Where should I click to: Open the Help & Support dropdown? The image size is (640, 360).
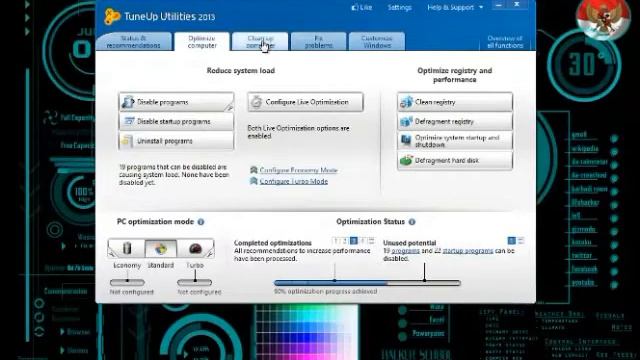click(455, 7)
